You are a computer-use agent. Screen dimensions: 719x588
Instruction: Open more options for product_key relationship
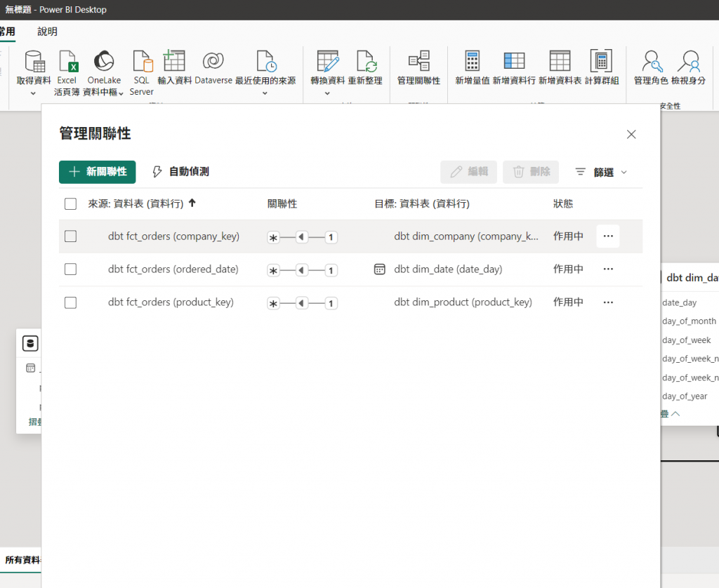[608, 302]
